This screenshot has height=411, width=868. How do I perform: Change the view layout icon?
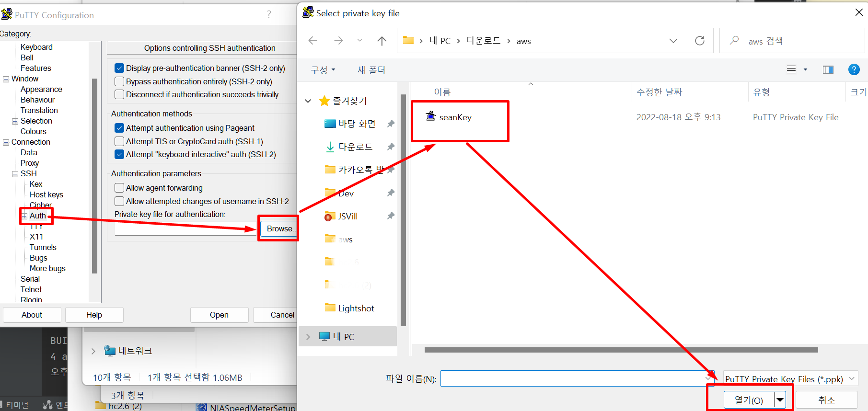(x=791, y=70)
